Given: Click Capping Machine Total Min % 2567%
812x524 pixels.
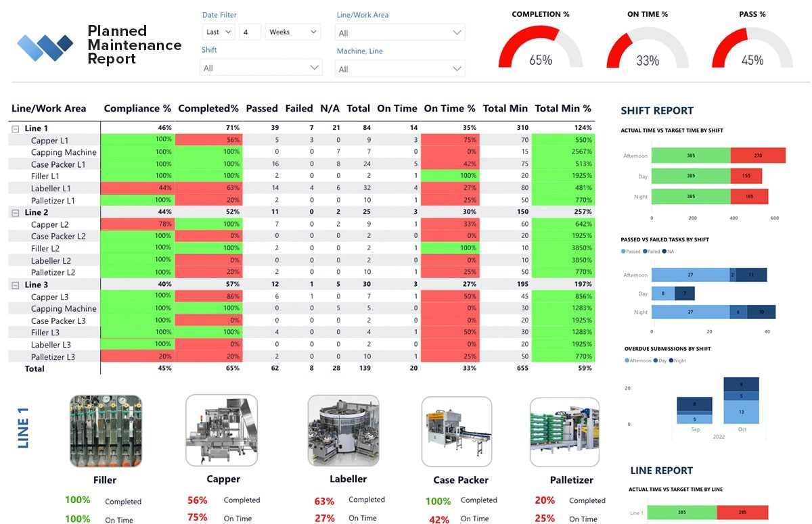Looking at the screenshot, I should coord(563,152).
